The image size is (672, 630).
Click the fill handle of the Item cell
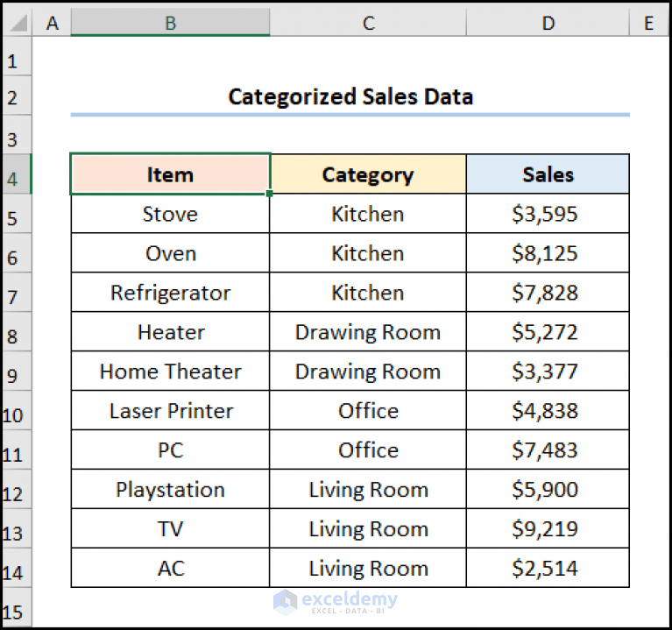click(x=270, y=194)
